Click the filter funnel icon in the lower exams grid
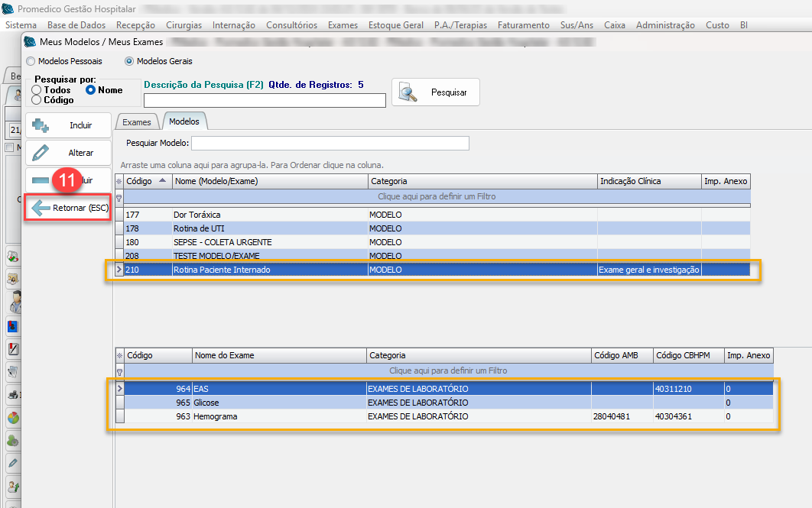 tap(119, 371)
